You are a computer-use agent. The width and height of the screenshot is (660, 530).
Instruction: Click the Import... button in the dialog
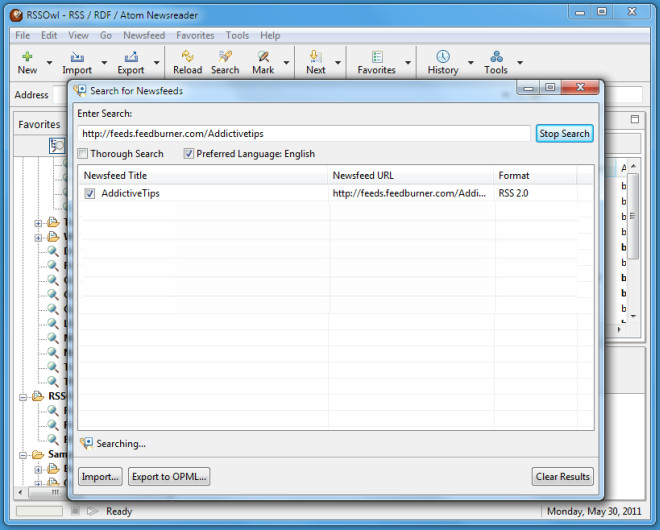[100, 477]
